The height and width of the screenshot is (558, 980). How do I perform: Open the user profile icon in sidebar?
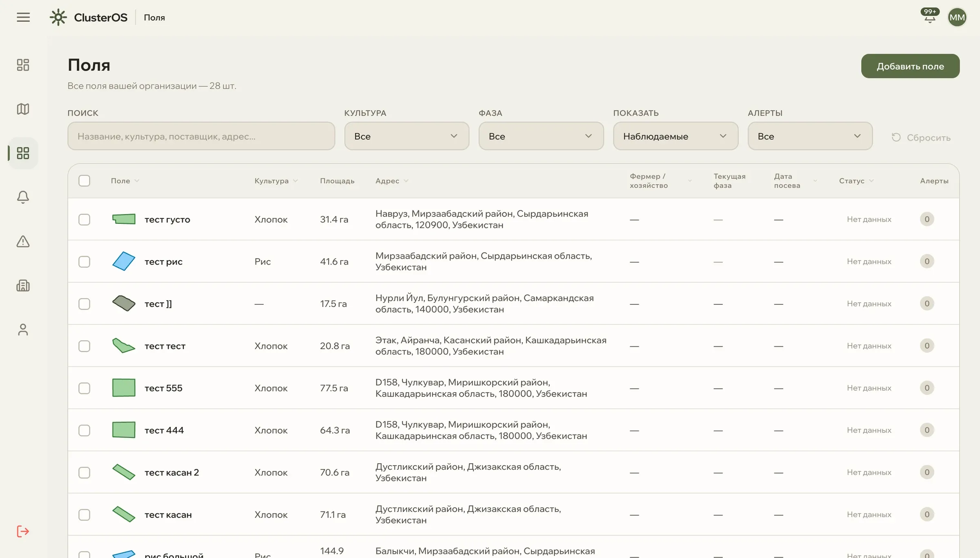pyautogui.click(x=23, y=330)
